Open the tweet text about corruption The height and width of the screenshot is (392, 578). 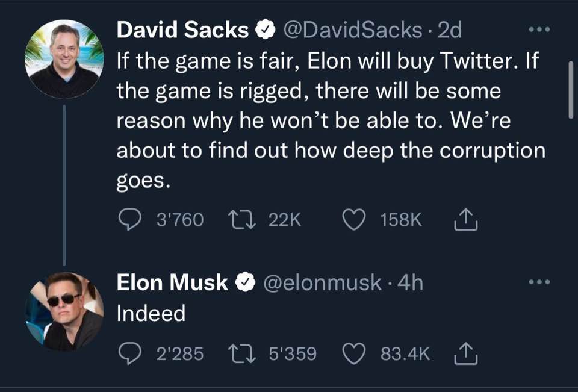[330, 120]
